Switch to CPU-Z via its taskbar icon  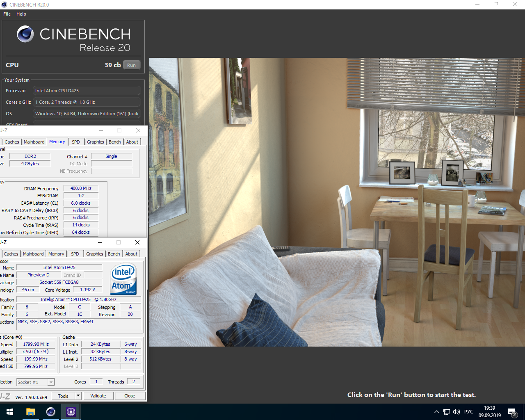(x=71, y=412)
